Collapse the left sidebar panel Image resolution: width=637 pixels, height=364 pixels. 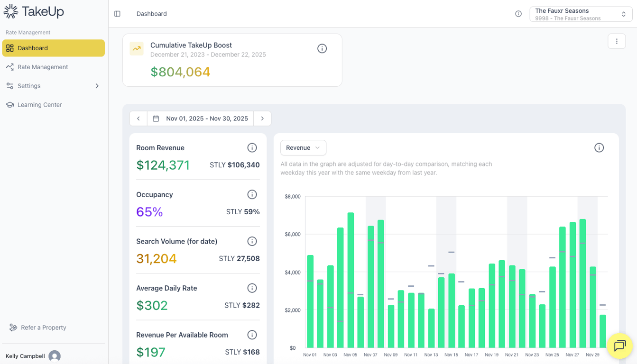117,14
